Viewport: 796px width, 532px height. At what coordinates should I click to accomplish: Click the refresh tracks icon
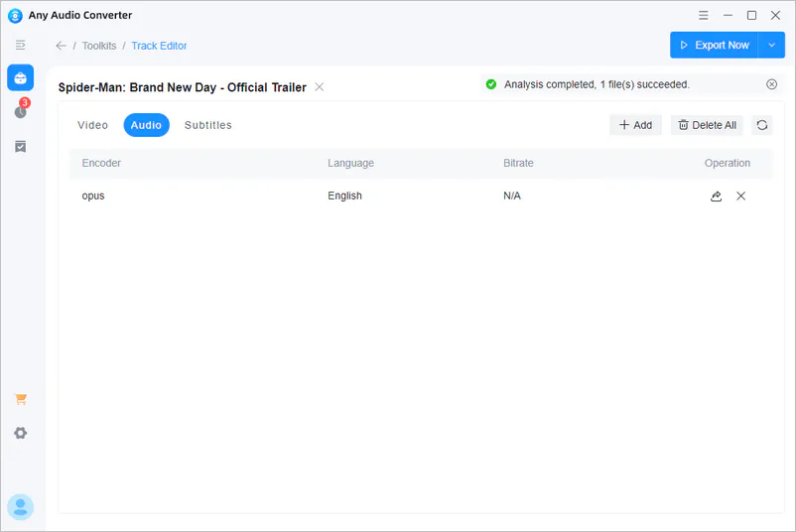tap(762, 125)
